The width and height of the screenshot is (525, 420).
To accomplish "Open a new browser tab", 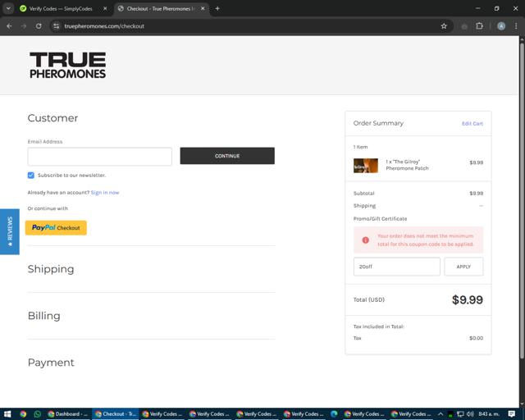I will click(x=217, y=8).
